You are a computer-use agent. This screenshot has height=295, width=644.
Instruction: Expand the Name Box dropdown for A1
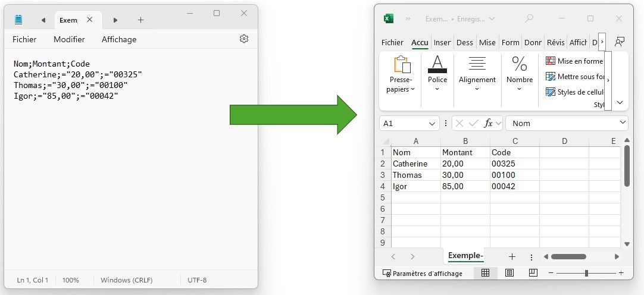432,123
